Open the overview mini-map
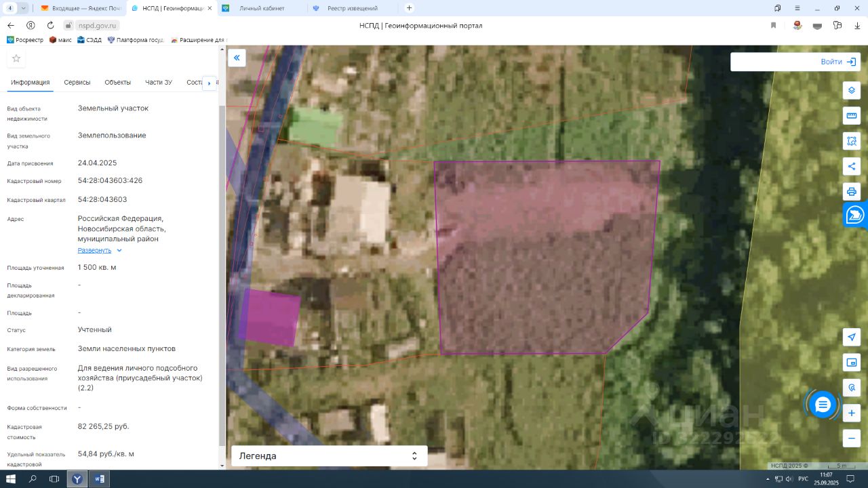This screenshot has width=868, height=488. coord(852,363)
